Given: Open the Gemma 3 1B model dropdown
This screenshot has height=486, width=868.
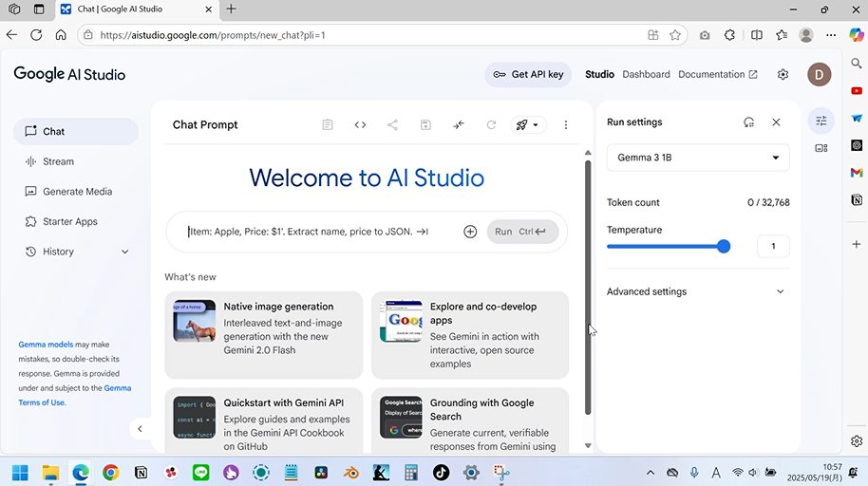Looking at the screenshot, I should coord(698,158).
